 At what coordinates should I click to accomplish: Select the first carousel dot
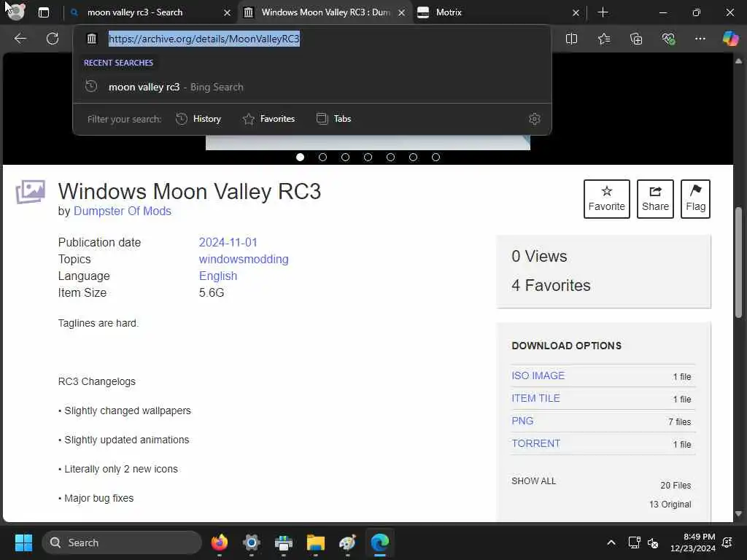(300, 157)
